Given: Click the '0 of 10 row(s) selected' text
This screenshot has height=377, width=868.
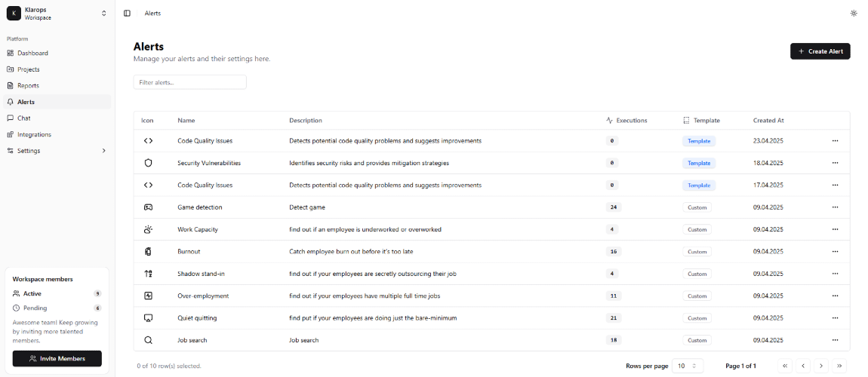Looking at the screenshot, I should [x=169, y=366].
